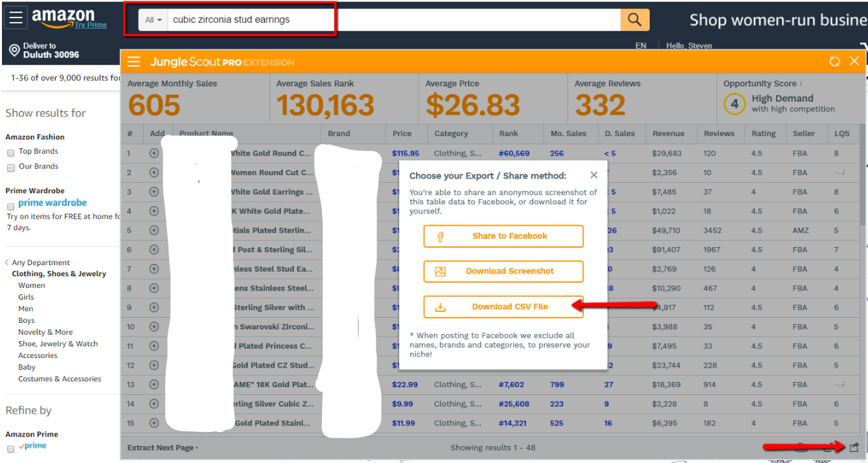The width and height of the screenshot is (868, 463).
Task: Add the row 3 product with plus icon
Action: pos(154,192)
